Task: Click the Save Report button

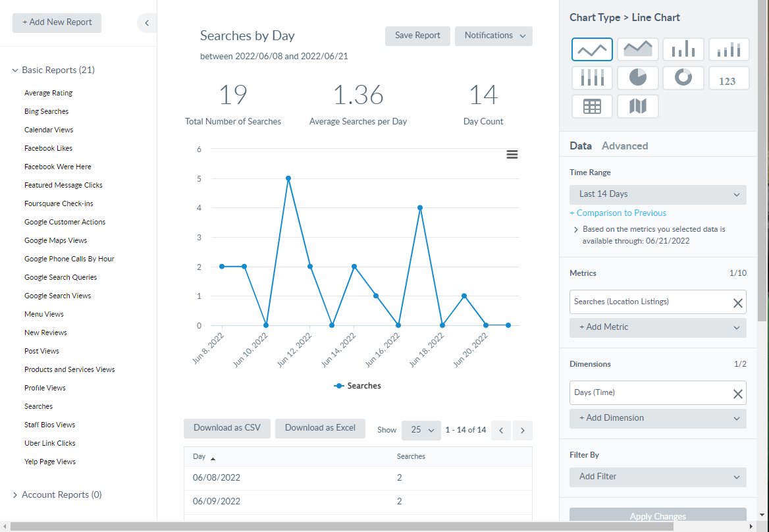Action: pyautogui.click(x=417, y=36)
